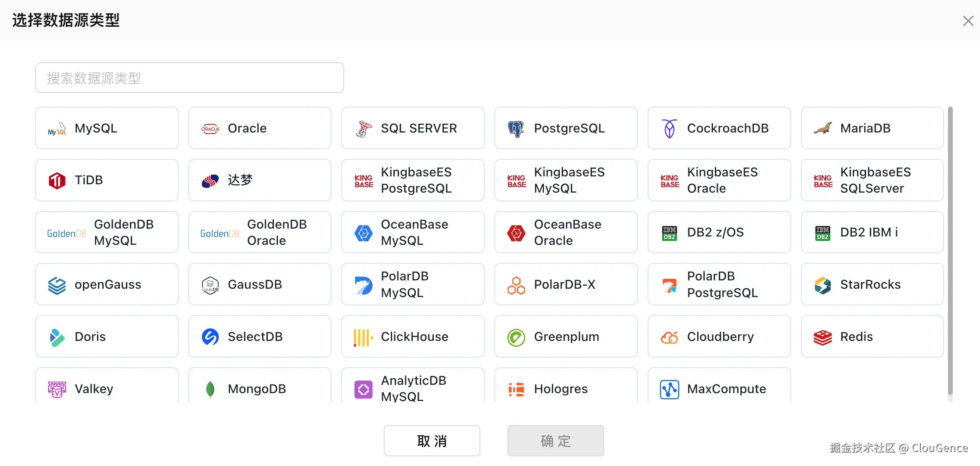Screen dimensions: 980x466
Task: Click the PolarDB-X orange hexagons icon
Action: [516, 285]
